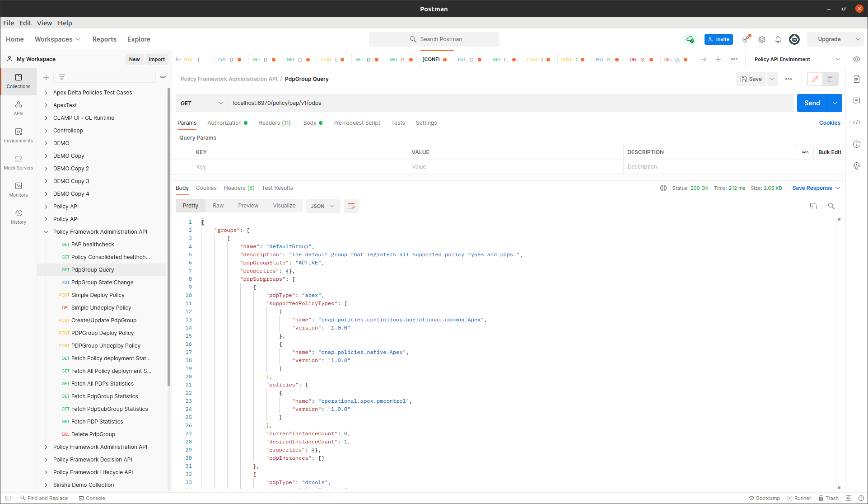
Task: Open Find and Replace
Action: [44, 498]
